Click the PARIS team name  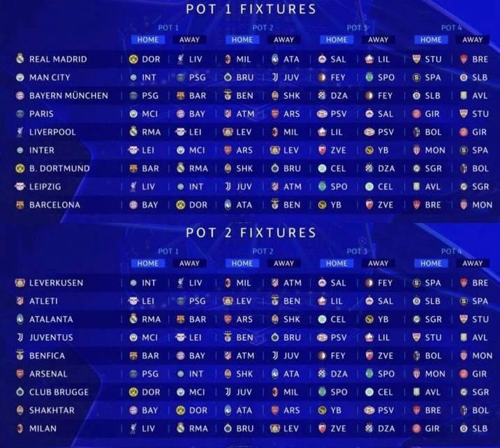tap(41, 114)
